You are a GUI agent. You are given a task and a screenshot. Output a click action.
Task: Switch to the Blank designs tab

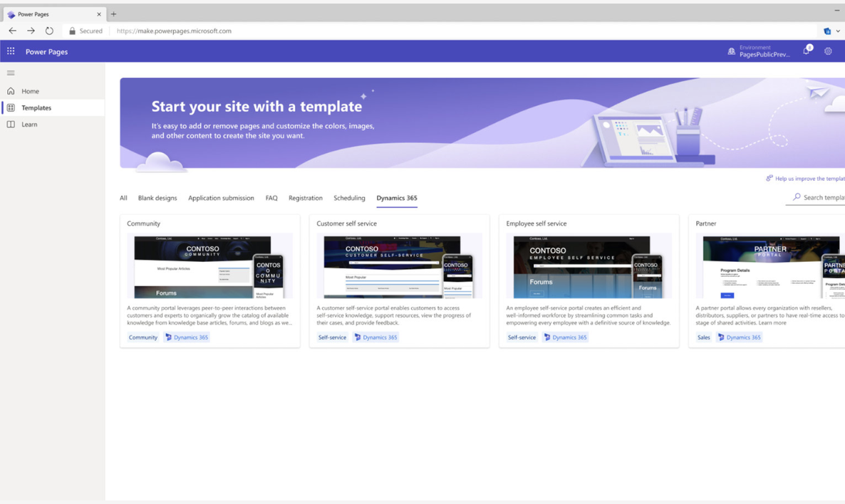157,198
